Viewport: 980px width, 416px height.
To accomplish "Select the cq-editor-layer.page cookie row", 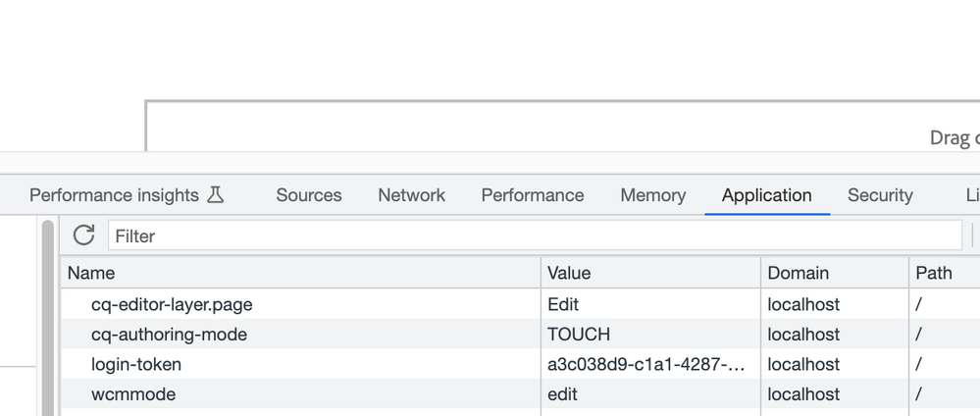I will (x=172, y=304).
